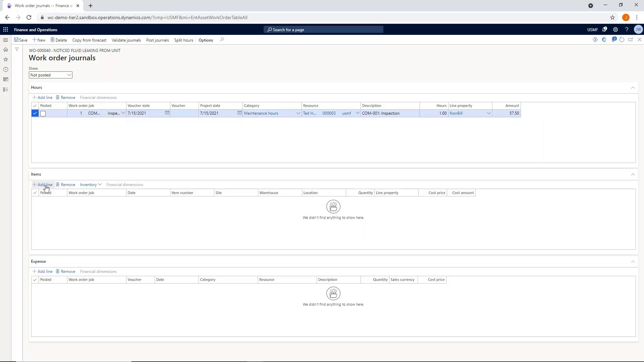644x362 pixels.
Task: Open Help using the question mark icon
Action: [x=627, y=29]
